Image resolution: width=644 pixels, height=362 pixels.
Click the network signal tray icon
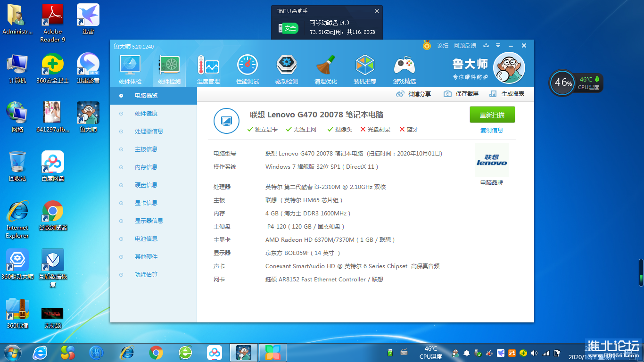[x=546, y=353]
